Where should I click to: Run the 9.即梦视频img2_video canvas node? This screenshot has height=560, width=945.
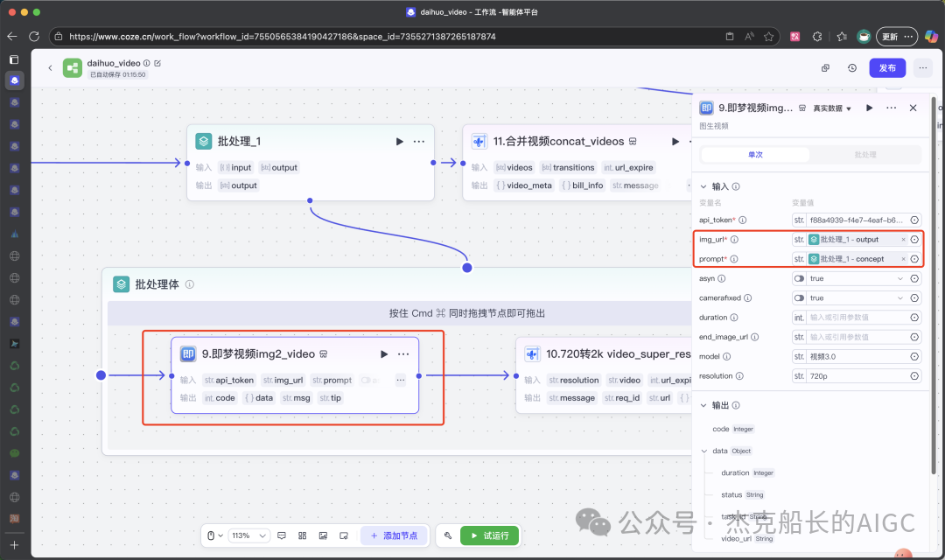tap(384, 354)
